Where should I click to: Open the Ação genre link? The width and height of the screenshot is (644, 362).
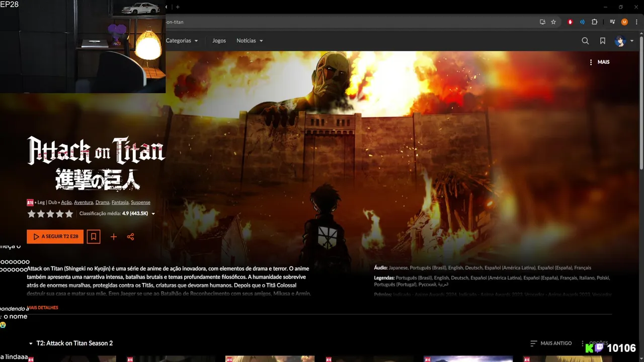point(66,203)
